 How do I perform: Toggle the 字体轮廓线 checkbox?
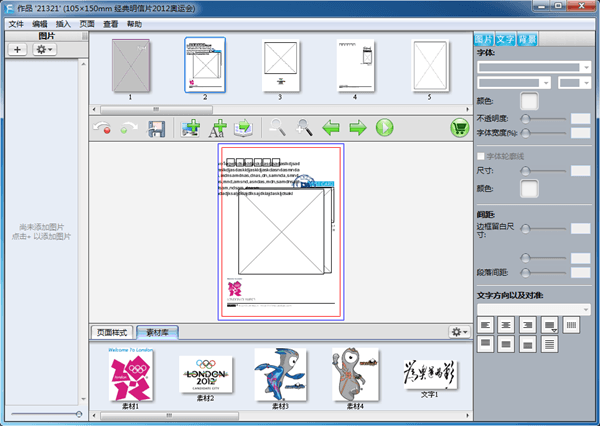coord(480,156)
